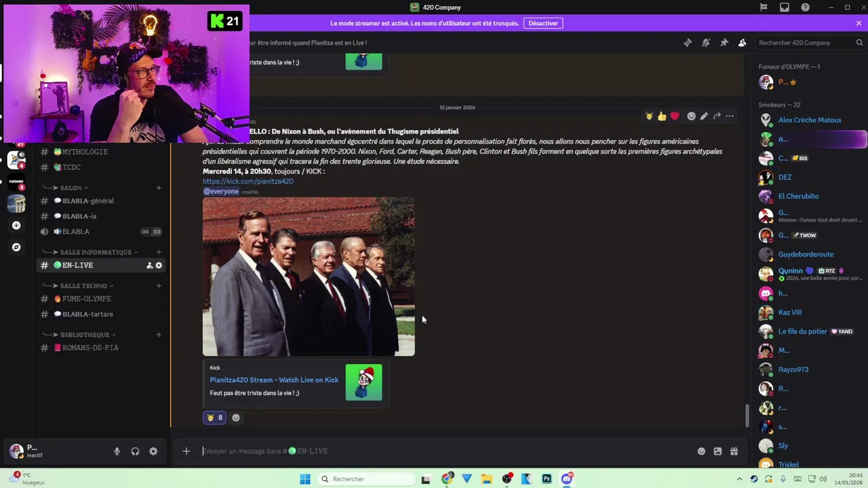Image resolution: width=868 pixels, height=488 pixels.
Task: Click the Kick embed avatar thumbnail
Action: (363, 382)
